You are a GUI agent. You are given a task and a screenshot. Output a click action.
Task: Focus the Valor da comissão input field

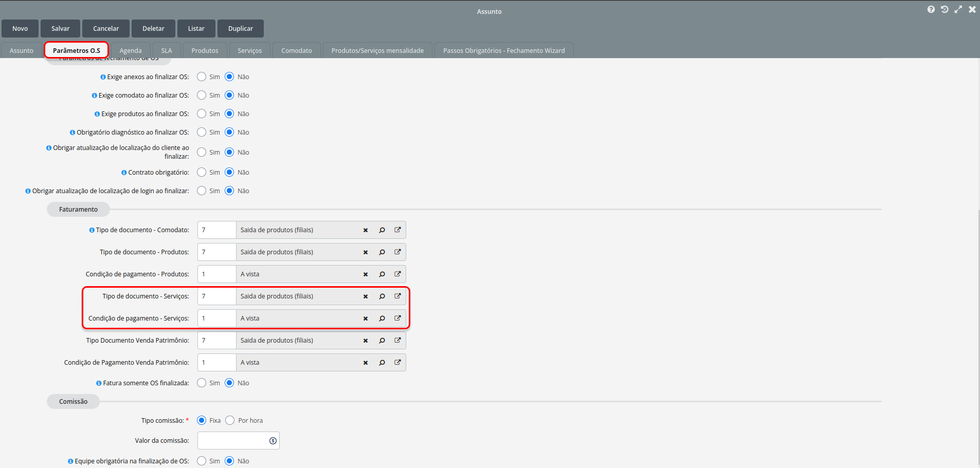click(239, 441)
